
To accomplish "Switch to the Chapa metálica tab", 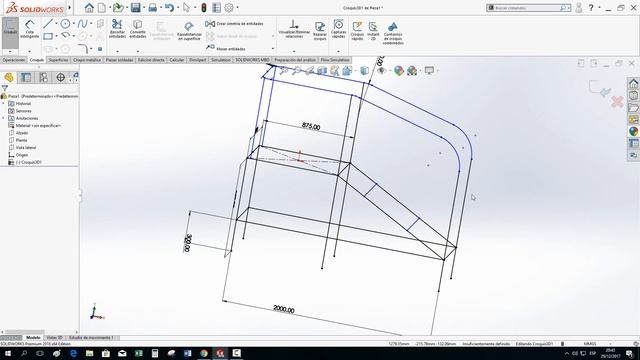I will 87,60.
